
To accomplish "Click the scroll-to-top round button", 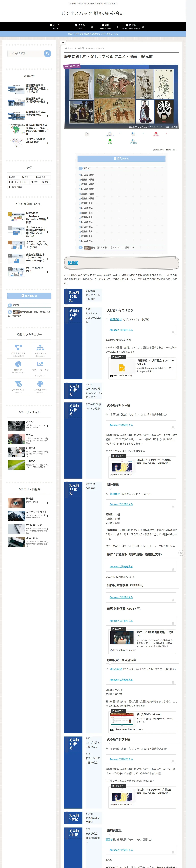I will click(x=181, y=553).
